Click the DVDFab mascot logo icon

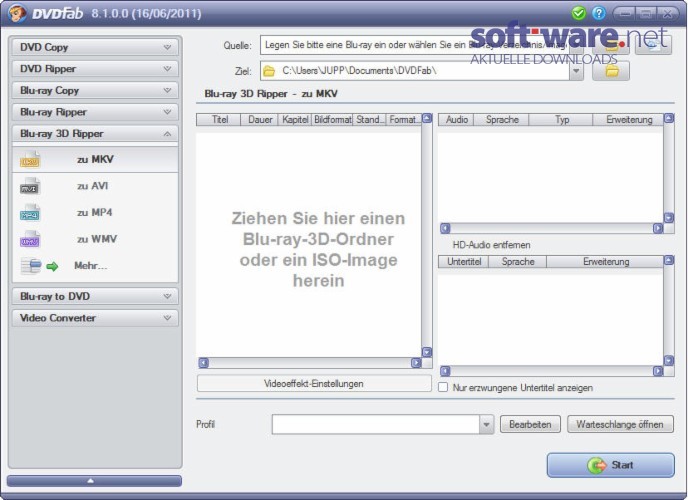pyautogui.click(x=17, y=14)
